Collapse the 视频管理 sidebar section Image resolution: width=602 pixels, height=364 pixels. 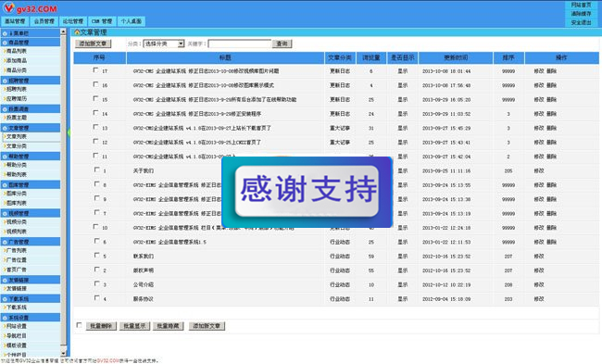click(x=31, y=213)
